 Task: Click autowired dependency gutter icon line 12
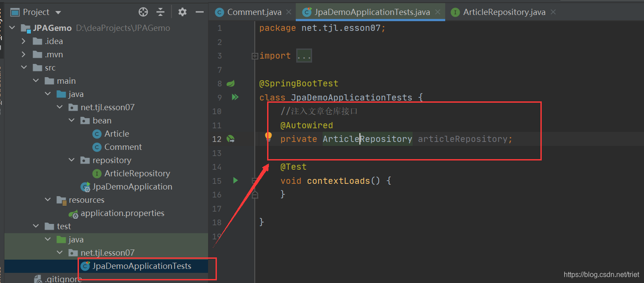(x=231, y=139)
